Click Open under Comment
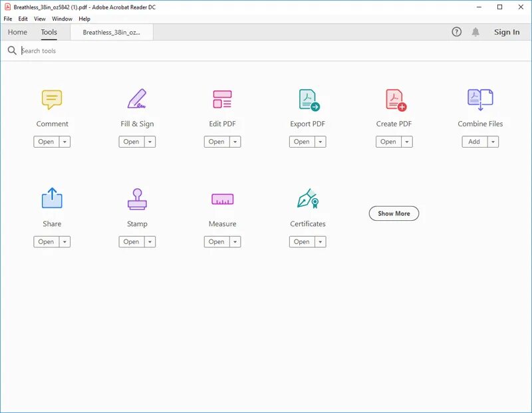Screen dimensions: 532x413 click(x=46, y=142)
